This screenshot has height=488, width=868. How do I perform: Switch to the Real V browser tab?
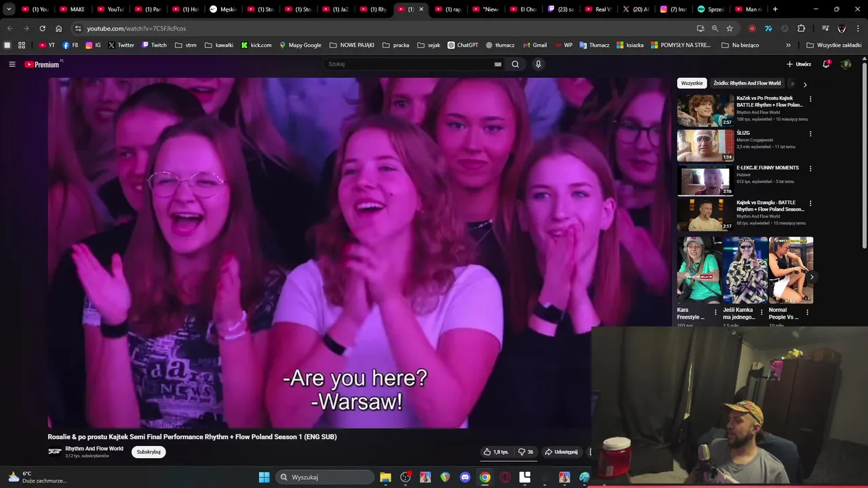point(597,9)
